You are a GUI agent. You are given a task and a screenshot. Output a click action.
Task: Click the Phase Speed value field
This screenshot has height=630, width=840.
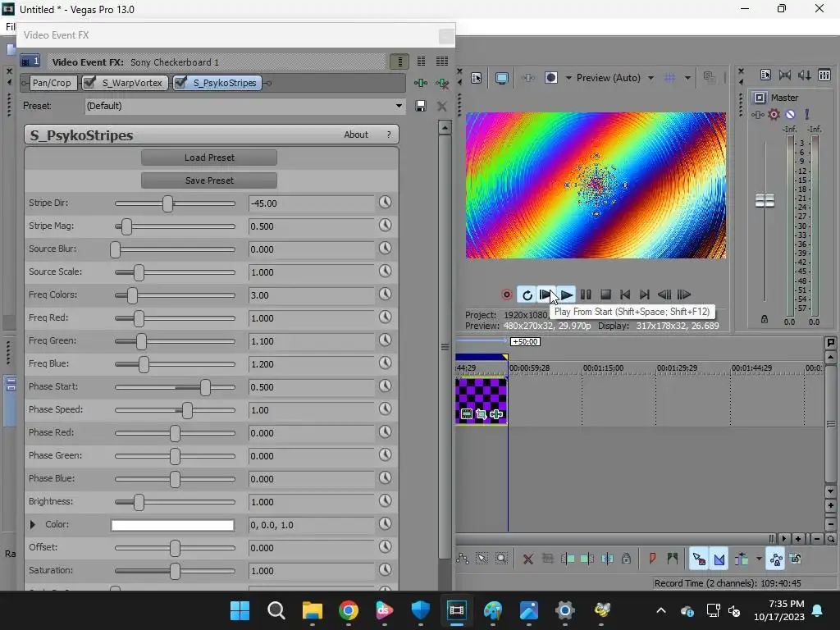point(311,410)
